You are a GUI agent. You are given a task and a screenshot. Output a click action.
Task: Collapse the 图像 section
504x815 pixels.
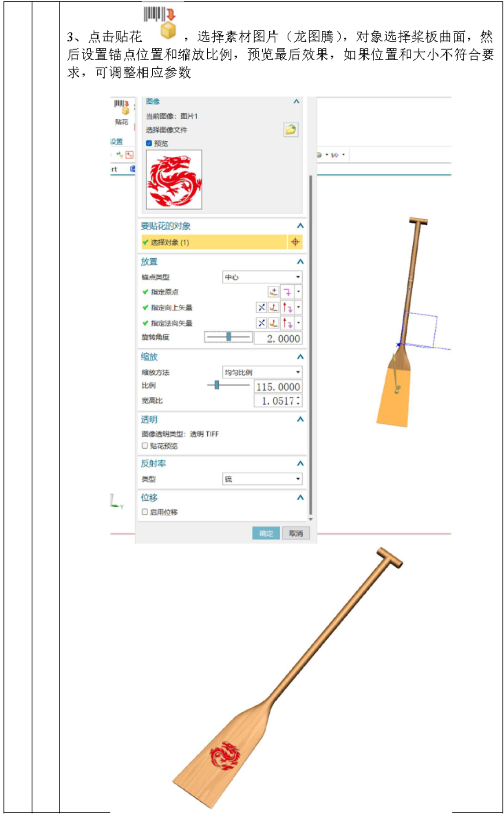(296, 101)
